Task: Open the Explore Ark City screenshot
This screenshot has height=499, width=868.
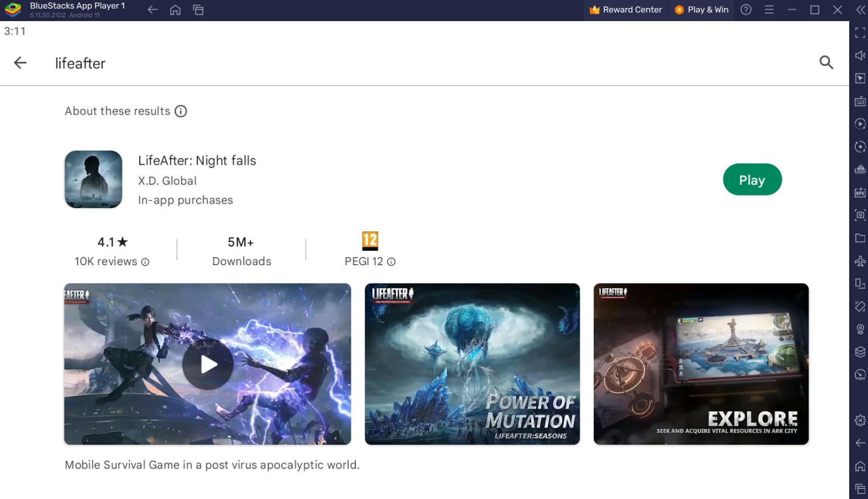Action: [701, 364]
